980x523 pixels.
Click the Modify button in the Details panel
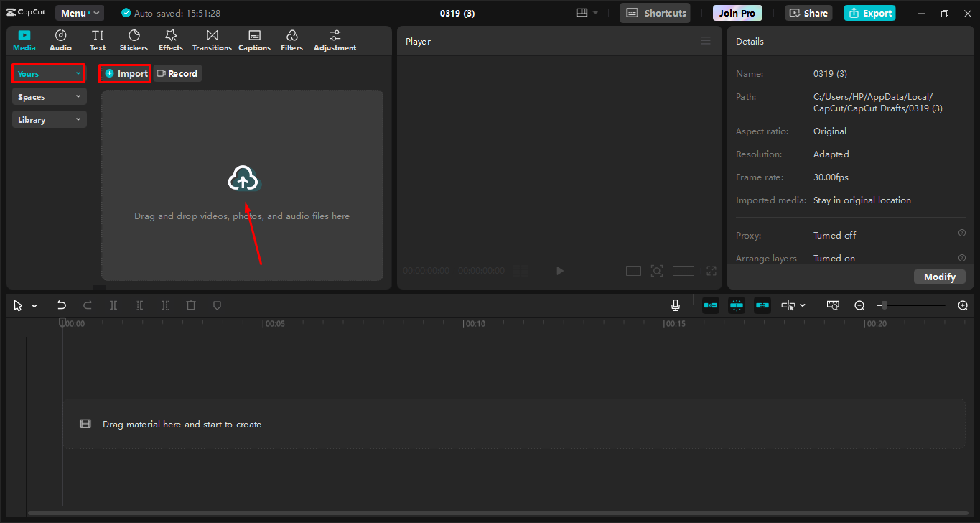tap(939, 276)
